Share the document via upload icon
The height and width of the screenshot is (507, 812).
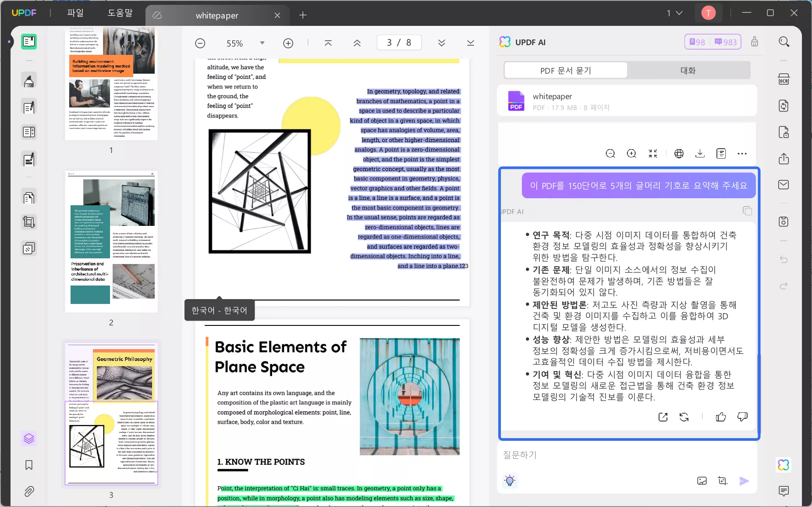[x=784, y=158]
